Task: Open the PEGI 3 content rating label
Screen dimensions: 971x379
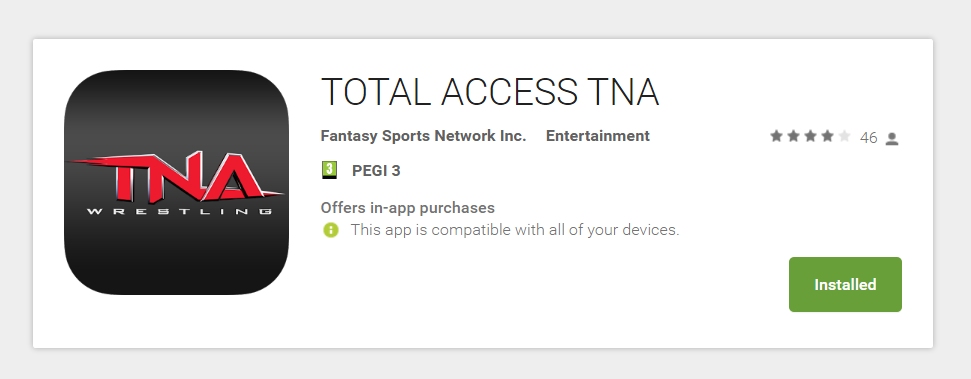Action: click(376, 171)
